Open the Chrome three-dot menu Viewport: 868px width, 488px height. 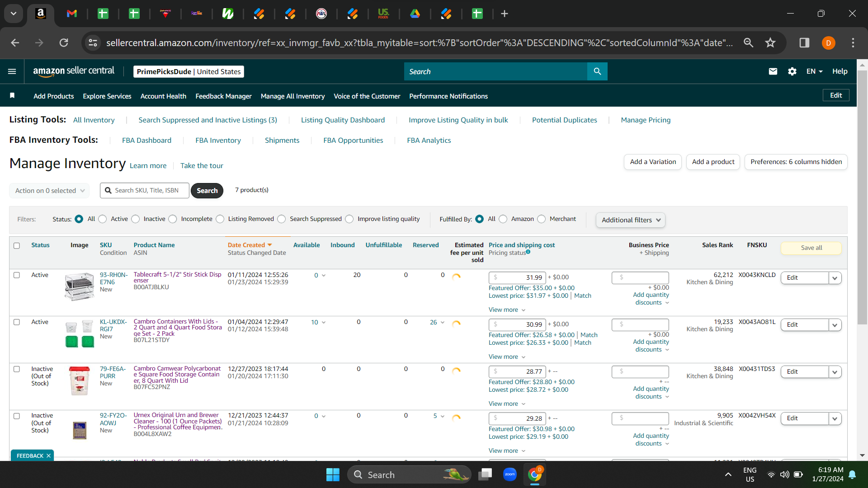[853, 42]
